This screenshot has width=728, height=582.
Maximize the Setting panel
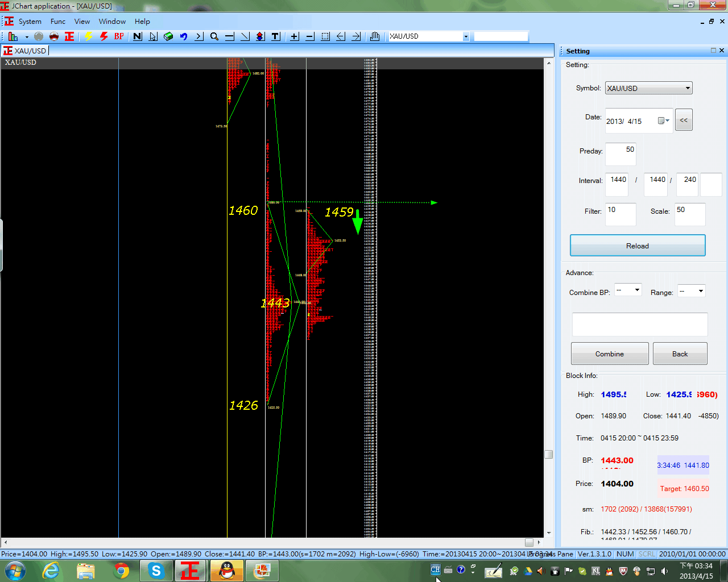713,51
